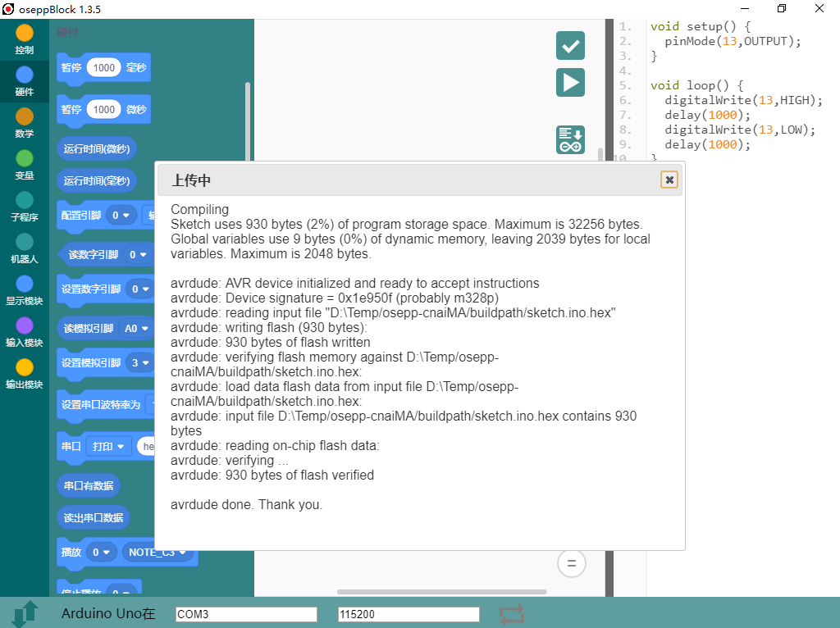Image resolution: width=840 pixels, height=628 pixels.
Task: Click the open in Arduino IDE icon
Action: point(570,139)
